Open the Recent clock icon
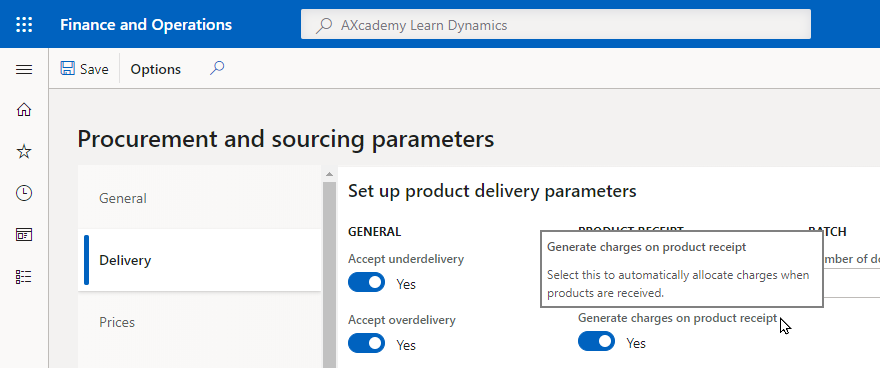 tap(24, 193)
